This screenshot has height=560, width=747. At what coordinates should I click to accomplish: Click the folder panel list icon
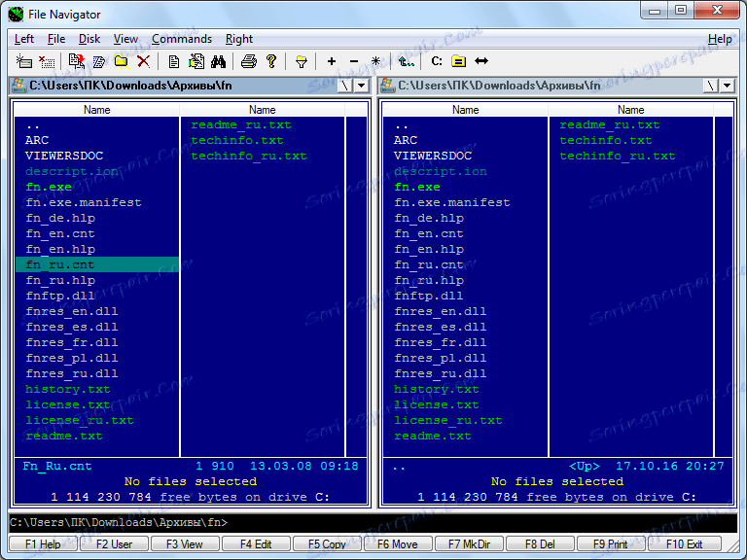(459, 61)
